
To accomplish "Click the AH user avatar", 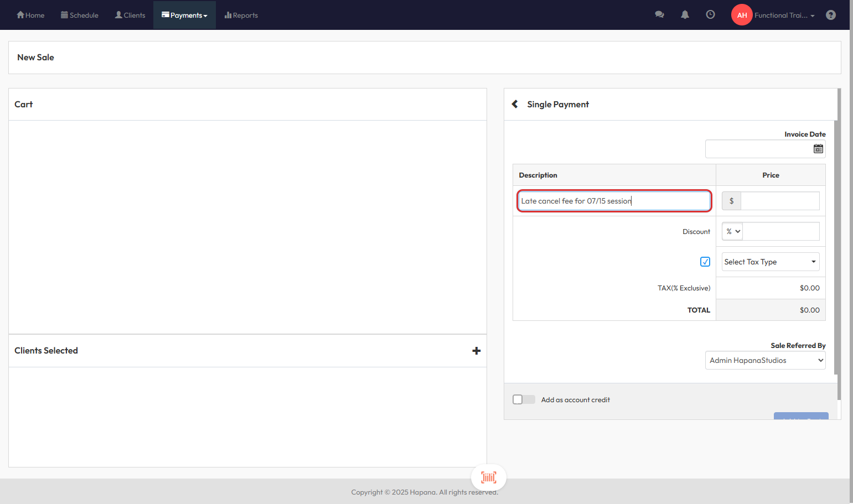I will point(742,15).
